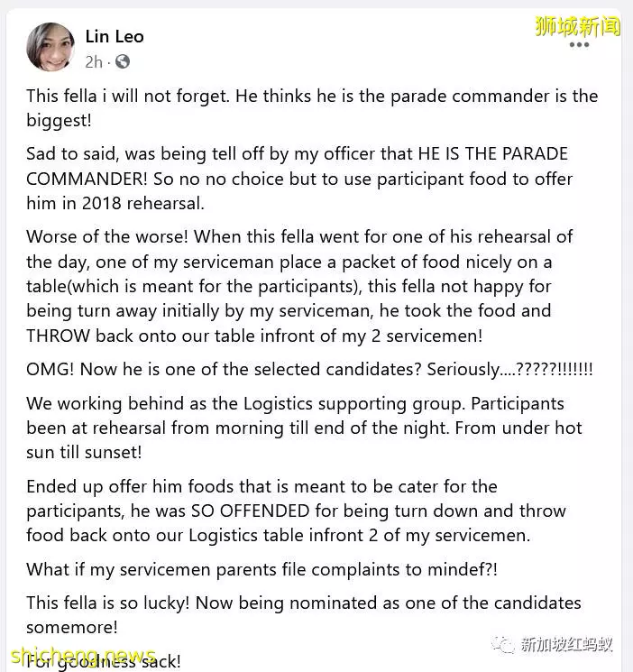Click the WeChat logo beside 新加坡红蚂蚁
This screenshot has height=672, width=633.
point(503,644)
